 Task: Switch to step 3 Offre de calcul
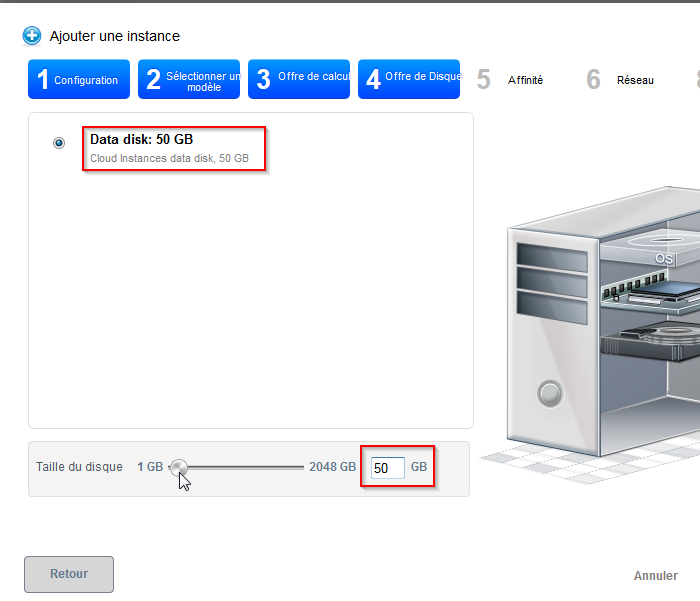point(299,80)
